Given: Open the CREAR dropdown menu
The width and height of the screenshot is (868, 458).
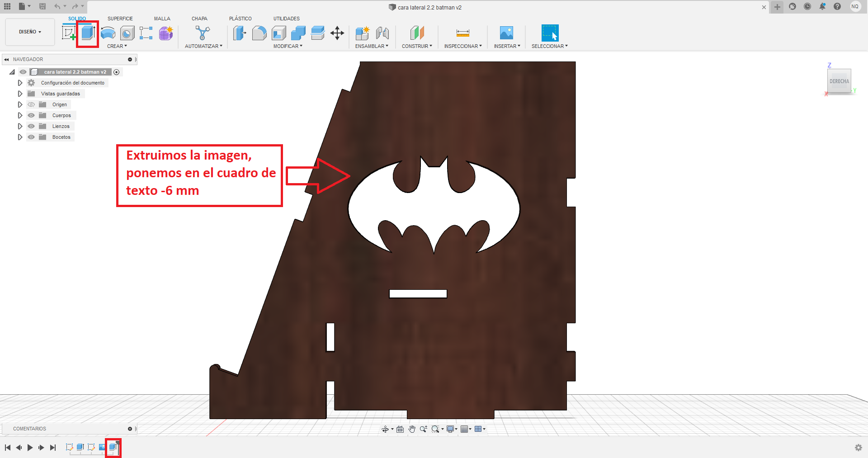Looking at the screenshot, I should tap(117, 46).
